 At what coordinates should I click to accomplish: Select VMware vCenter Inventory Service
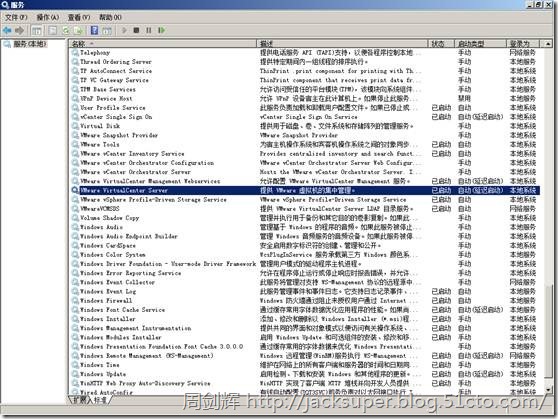[132, 153]
